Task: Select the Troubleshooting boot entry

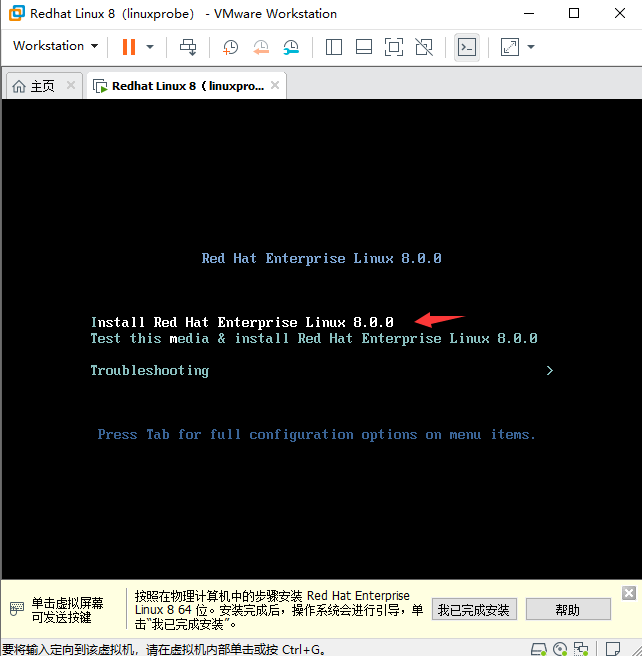Action: 150,371
